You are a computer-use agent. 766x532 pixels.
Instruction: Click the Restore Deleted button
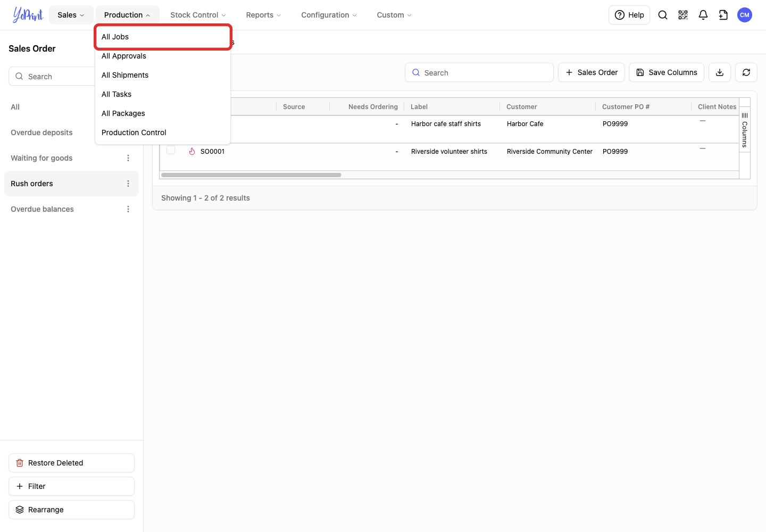point(71,463)
